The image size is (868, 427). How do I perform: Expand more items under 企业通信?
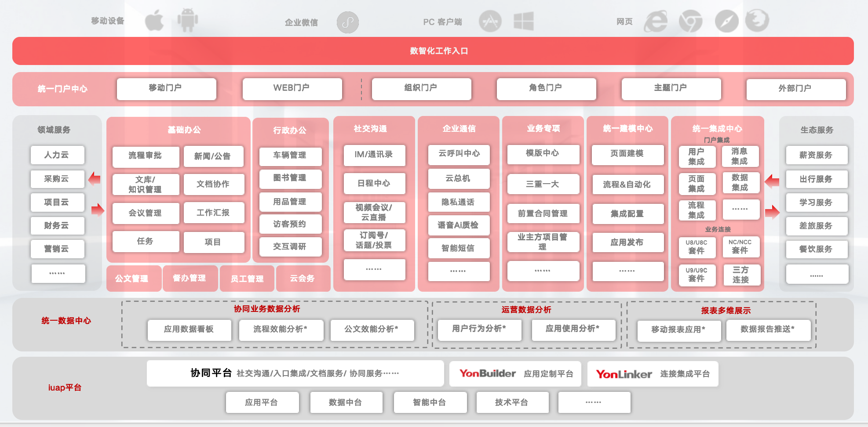(458, 271)
